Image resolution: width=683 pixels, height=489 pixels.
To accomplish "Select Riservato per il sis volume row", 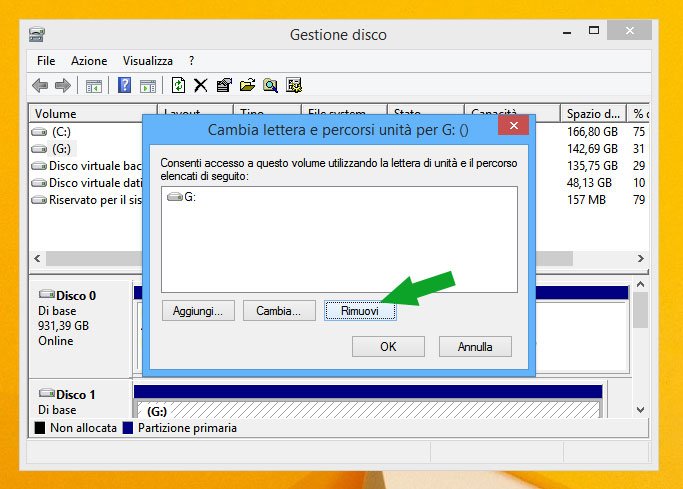I will [87, 200].
